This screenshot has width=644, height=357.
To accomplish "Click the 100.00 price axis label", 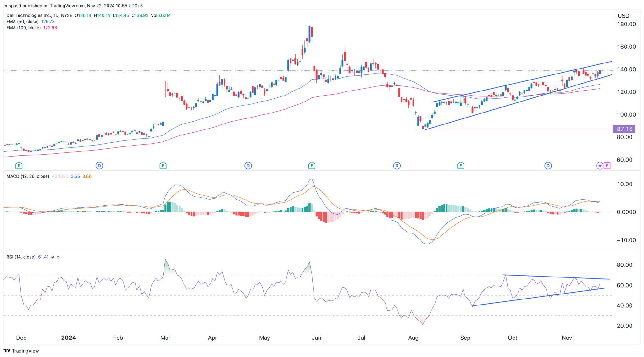I will [x=626, y=115].
